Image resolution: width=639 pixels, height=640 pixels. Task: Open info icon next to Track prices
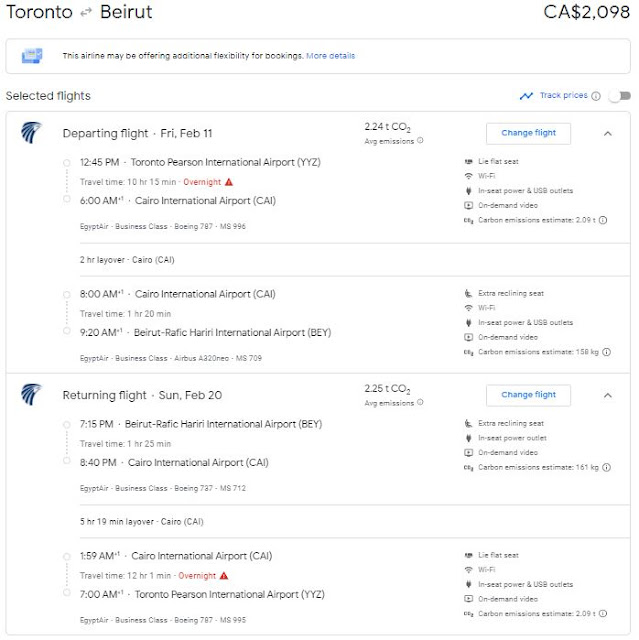[596, 96]
